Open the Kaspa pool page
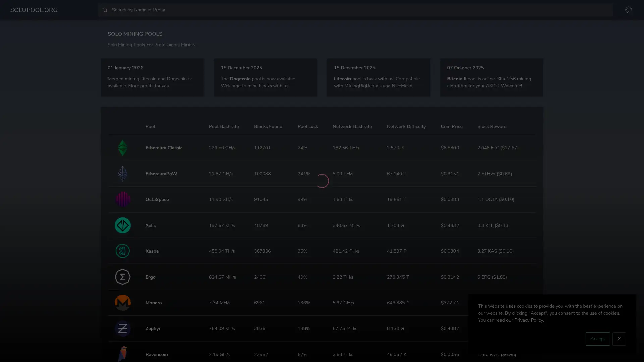Image resolution: width=644 pixels, height=362 pixels. 152,251
